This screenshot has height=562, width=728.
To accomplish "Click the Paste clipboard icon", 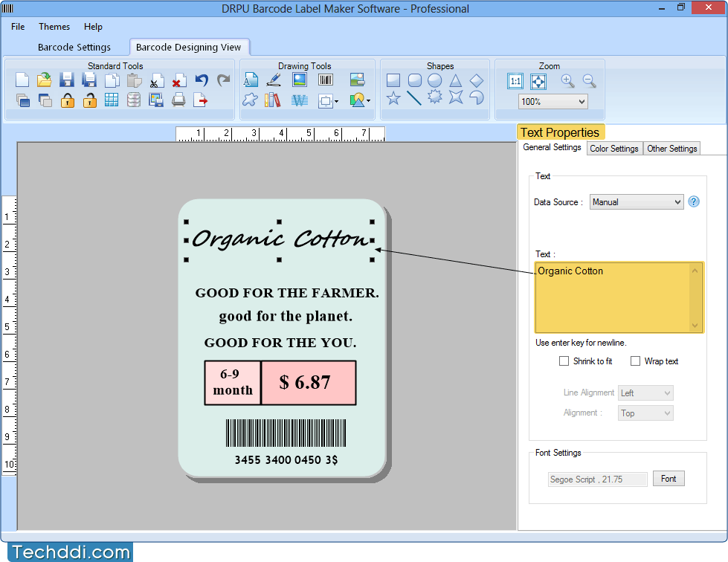I will tap(134, 80).
